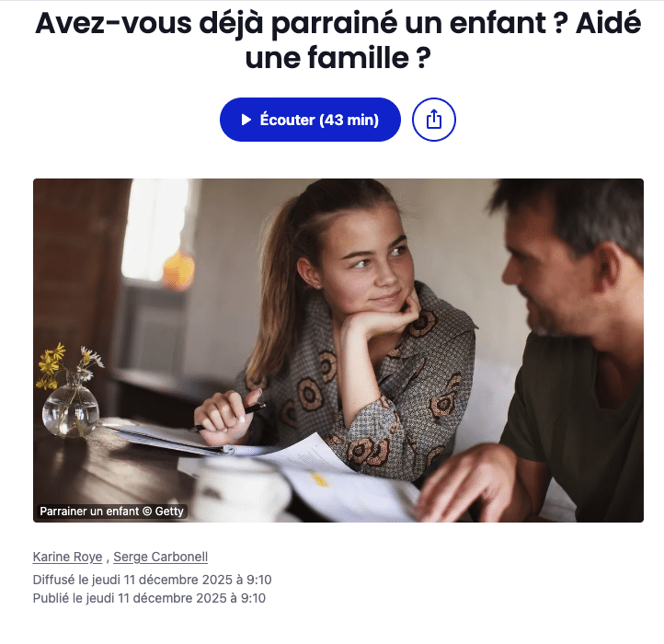This screenshot has height=644, width=664.
Task: Click the orange lamp in the photo background
Action: coord(178,270)
